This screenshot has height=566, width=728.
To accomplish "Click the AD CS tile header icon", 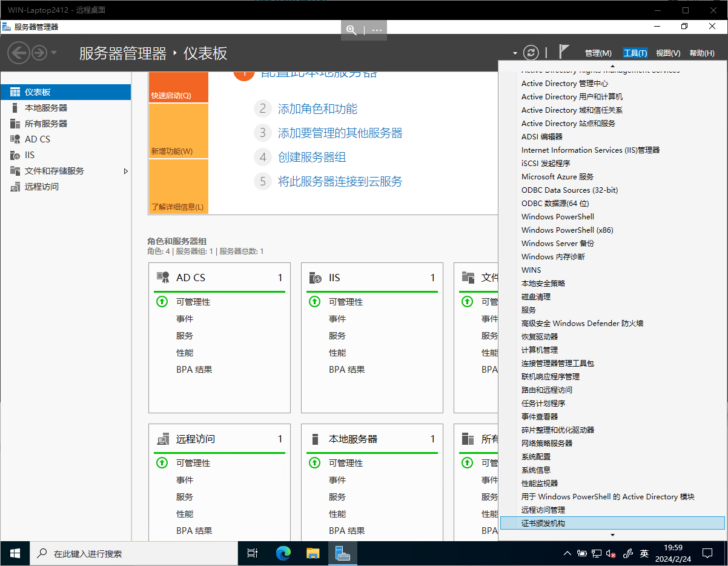I will [163, 278].
